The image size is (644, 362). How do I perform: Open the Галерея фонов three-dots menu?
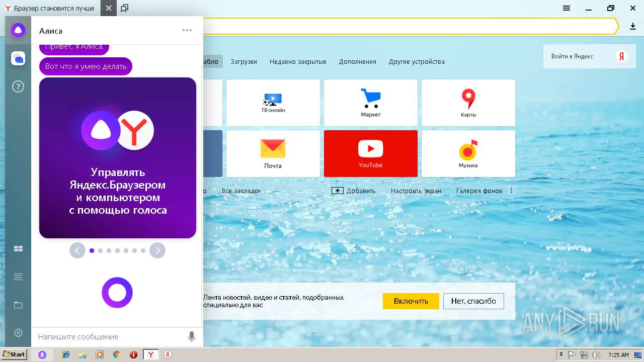(511, 191)
